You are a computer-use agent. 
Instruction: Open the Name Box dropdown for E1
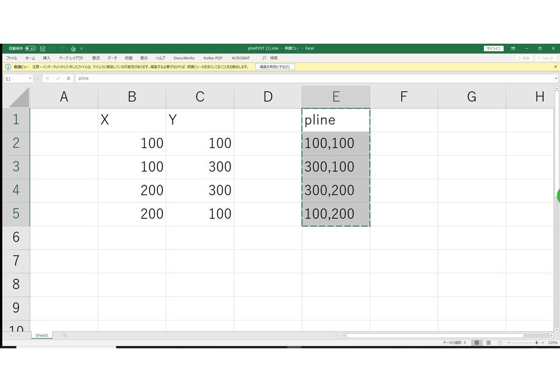click(x=30, y=78)
